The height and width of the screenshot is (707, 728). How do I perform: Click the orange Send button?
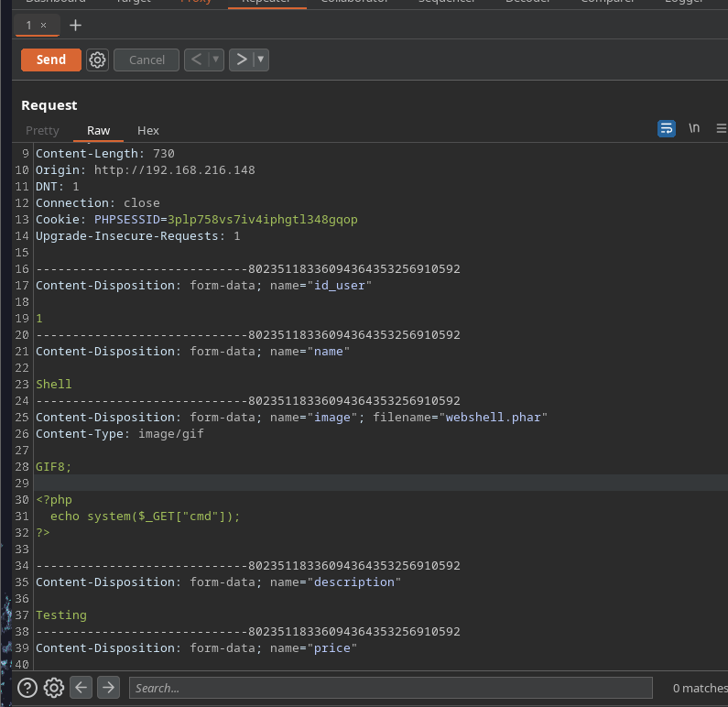51,60
